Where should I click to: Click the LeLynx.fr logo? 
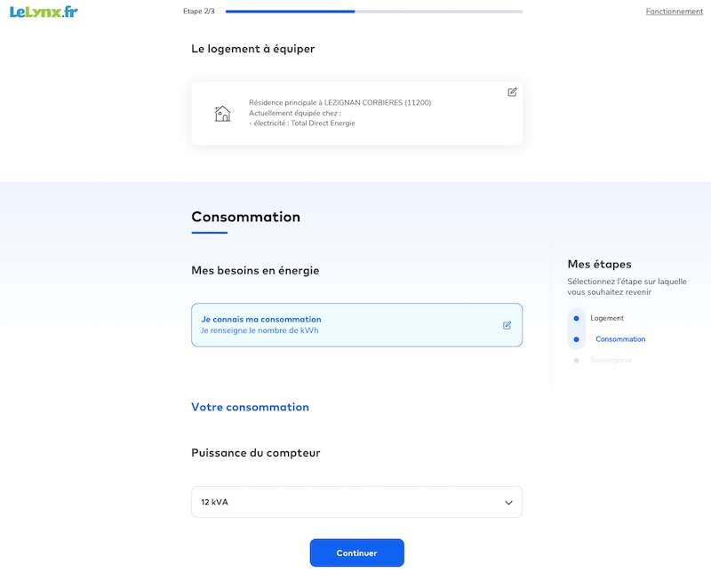pos(44,12)
